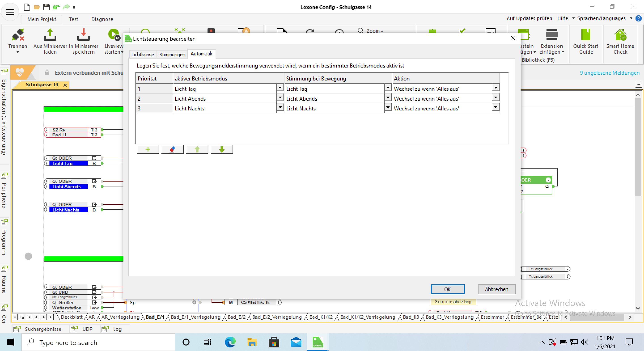The width and height of the screenshot is (644, 351).
Task: Switch to the Lichtkreise tab
Action: (x=142, y=54)
